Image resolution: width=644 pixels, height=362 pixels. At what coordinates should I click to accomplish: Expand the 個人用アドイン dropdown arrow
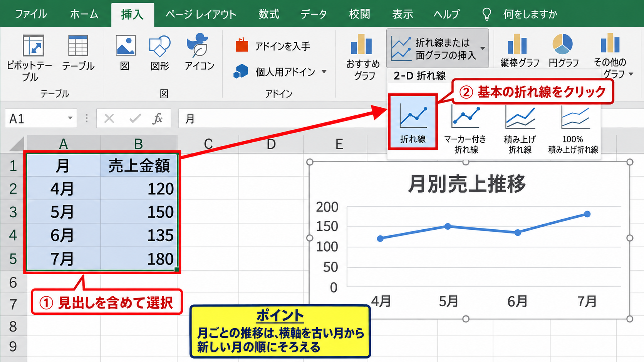[x=324, y=72]
